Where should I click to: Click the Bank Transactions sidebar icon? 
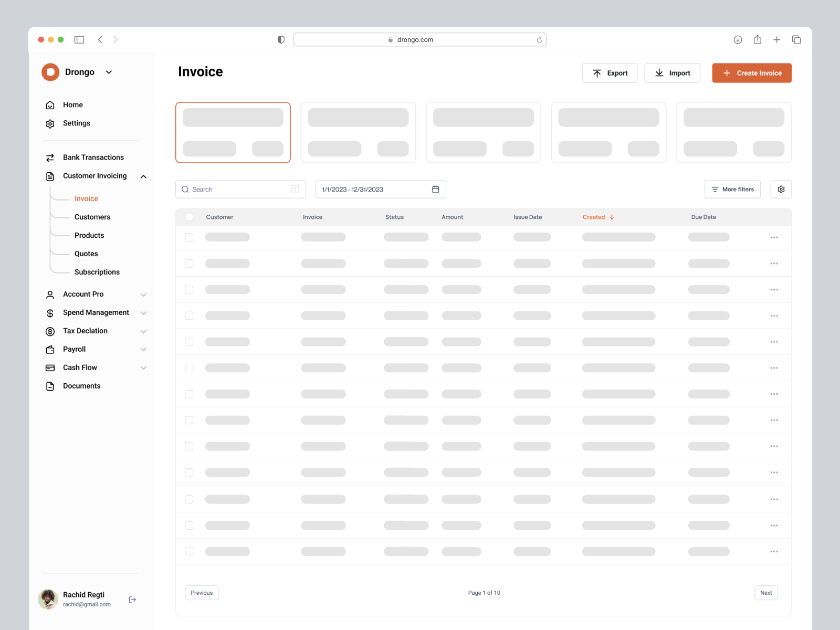(50, 157)
